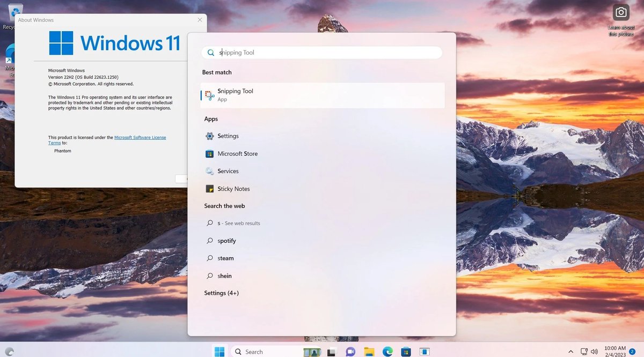Launch Microsoft Edge from the taskbar
Screen dimensions: 644x357
387,352
